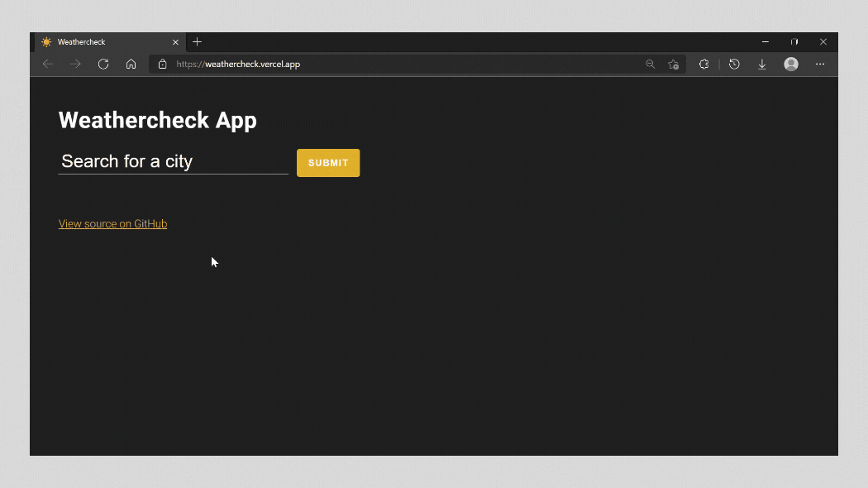Open the downloads arrow icon
868x488 pixels.
761,65
